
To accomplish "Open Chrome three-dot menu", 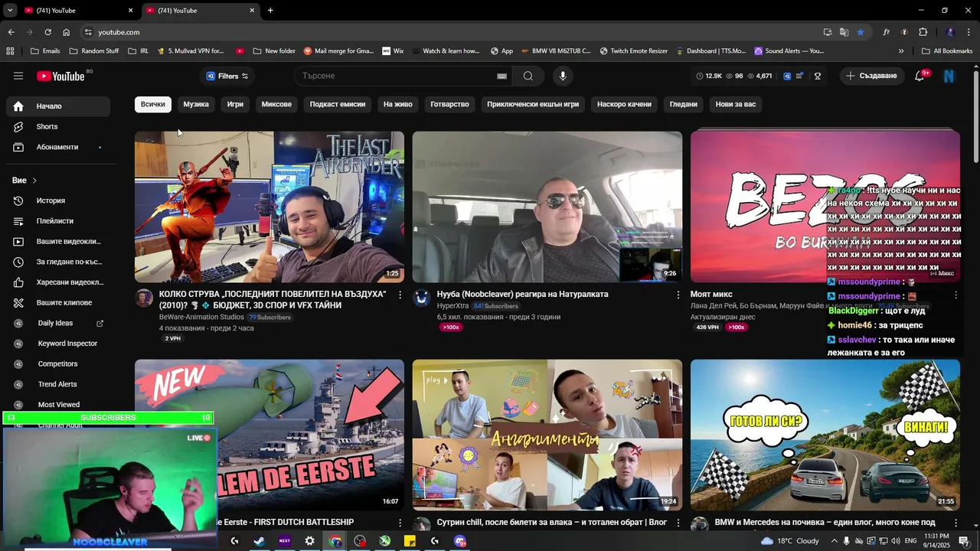I will pyautogui.click(x=969, y=32).
